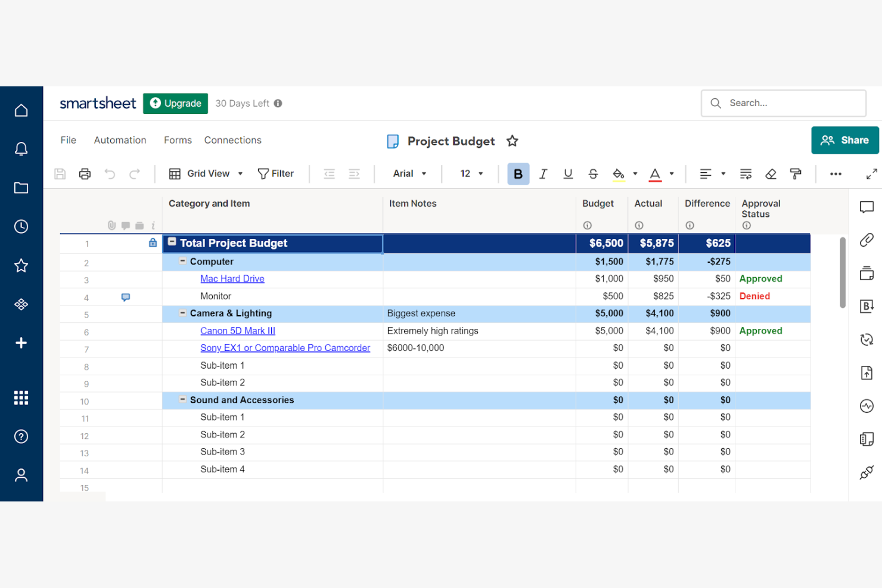Open Recents using the clock icon
The image size is (882, 588).
coord(21,226)
